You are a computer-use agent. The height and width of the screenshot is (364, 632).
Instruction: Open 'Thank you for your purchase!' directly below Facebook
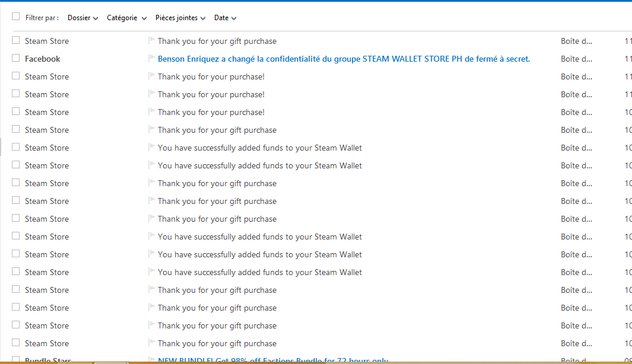(211, 76)
